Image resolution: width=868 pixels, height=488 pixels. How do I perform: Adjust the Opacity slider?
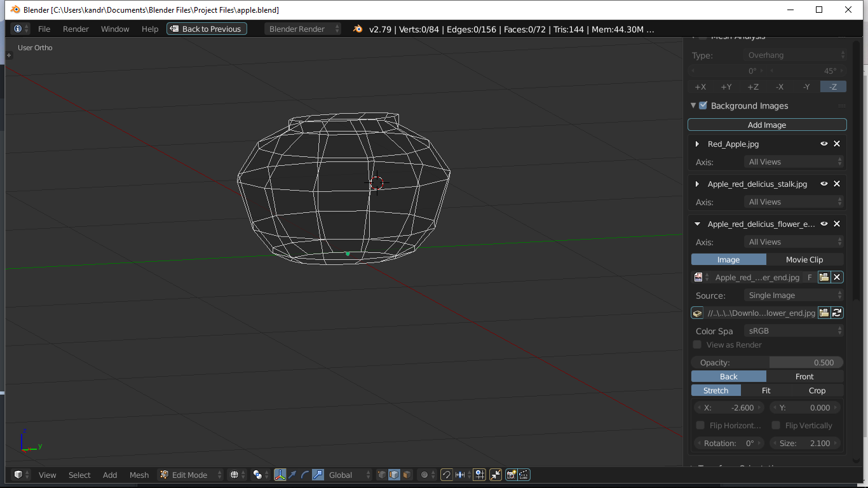pyautogui.click(x=767, y=362)
